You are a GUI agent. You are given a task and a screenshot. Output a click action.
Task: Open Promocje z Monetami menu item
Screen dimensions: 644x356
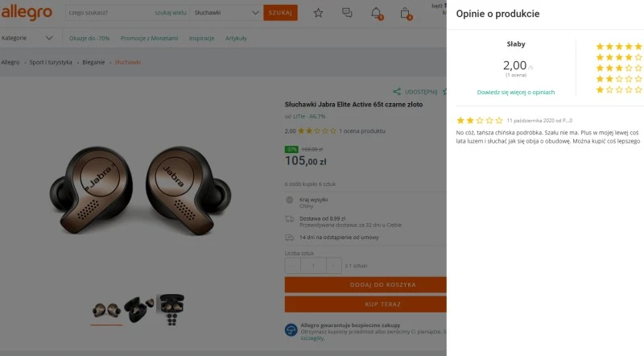point(149,38)
